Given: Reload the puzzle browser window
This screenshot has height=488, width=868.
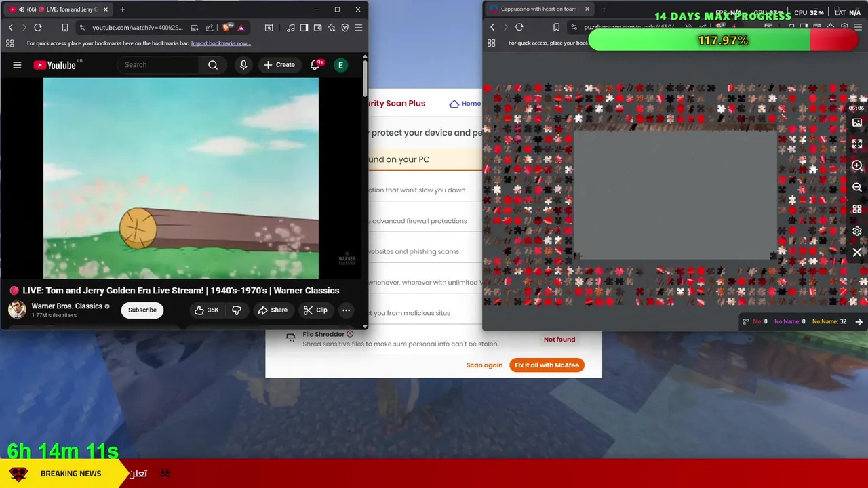Looking at the screenshot, I should [x=519, y=27].
